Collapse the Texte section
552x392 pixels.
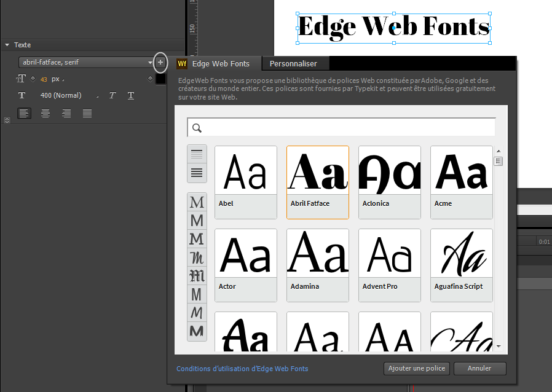pos(7,45)
